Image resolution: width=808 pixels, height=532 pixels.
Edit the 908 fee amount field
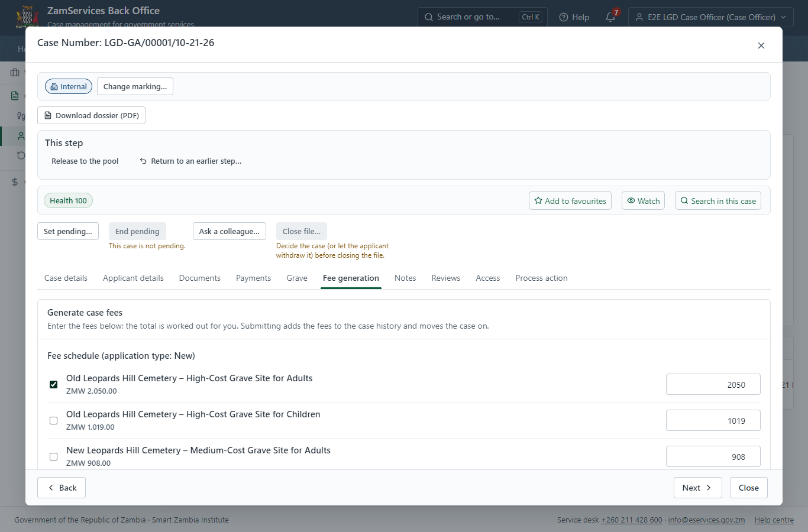coord(713,456)
